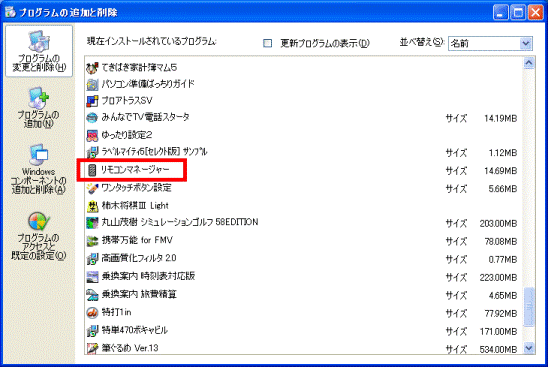Select リモコンマネージャー entry name
Screen dimensions: 548x367
[x=135, y=170]
